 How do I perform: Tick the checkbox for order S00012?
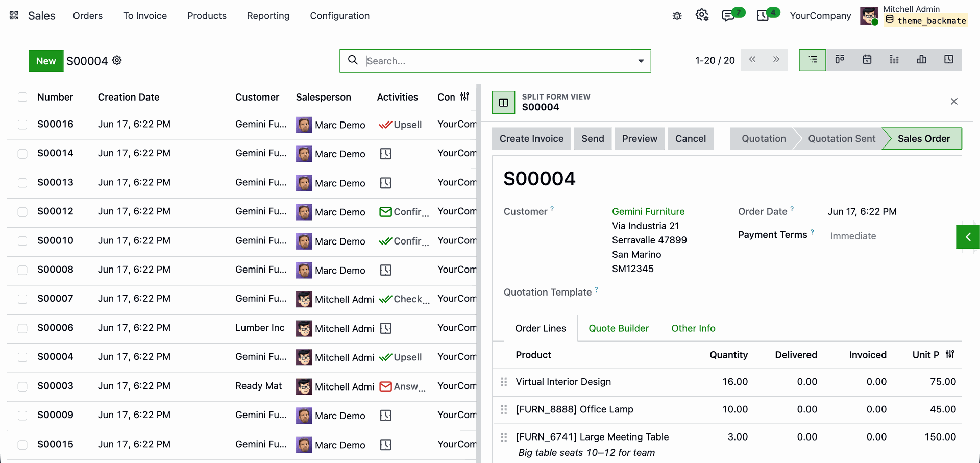click(x=22, y=212)
